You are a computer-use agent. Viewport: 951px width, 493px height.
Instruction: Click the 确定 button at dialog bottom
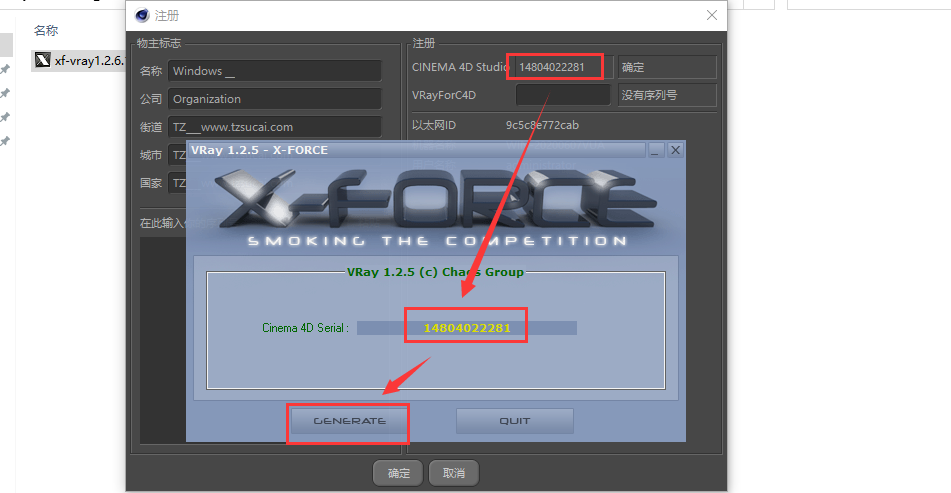click(399, 473)
